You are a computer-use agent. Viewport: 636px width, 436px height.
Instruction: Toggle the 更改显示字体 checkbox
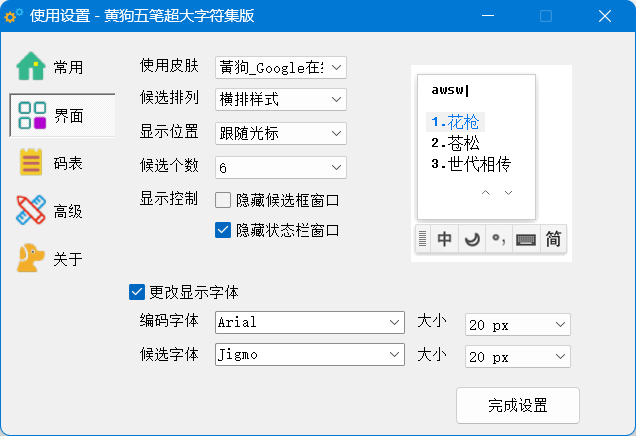[x=137, y=292]
